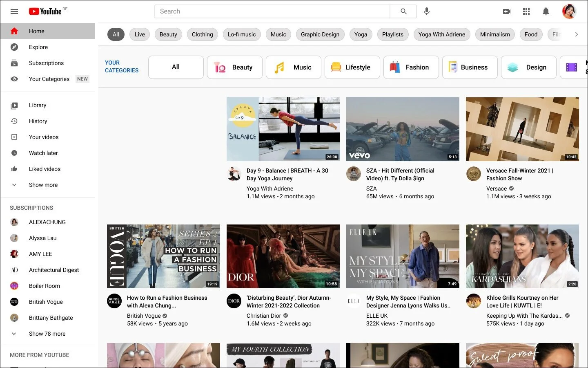Open Alyssa Lau subscription channel
The height and width of the screenshot is (368, 588).
click(47, 238)
